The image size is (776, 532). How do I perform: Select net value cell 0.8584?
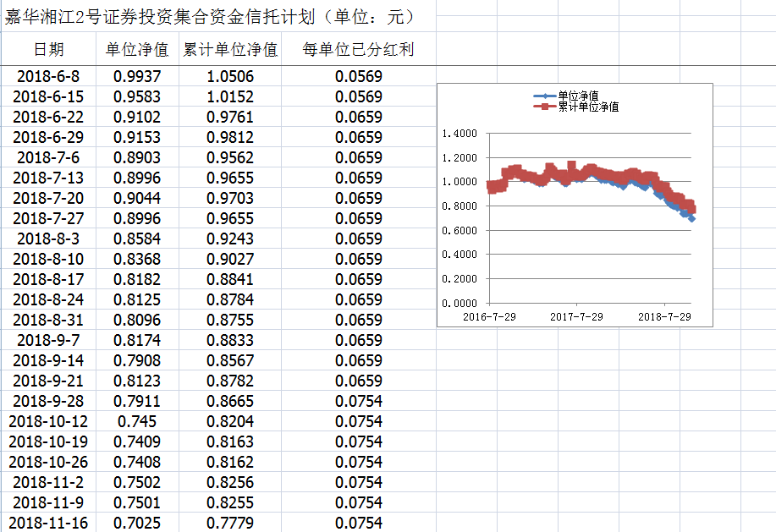pyautogui.click(x=137, y=239)
